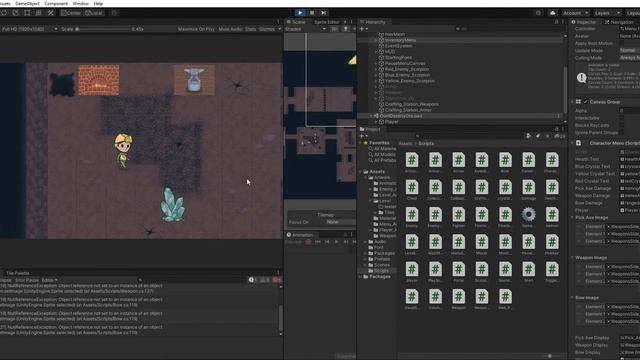Image resolution: width=640 pixels, height=360 pixels.
Task: Switch to the Sprite Editor tab
Action: 327,22
